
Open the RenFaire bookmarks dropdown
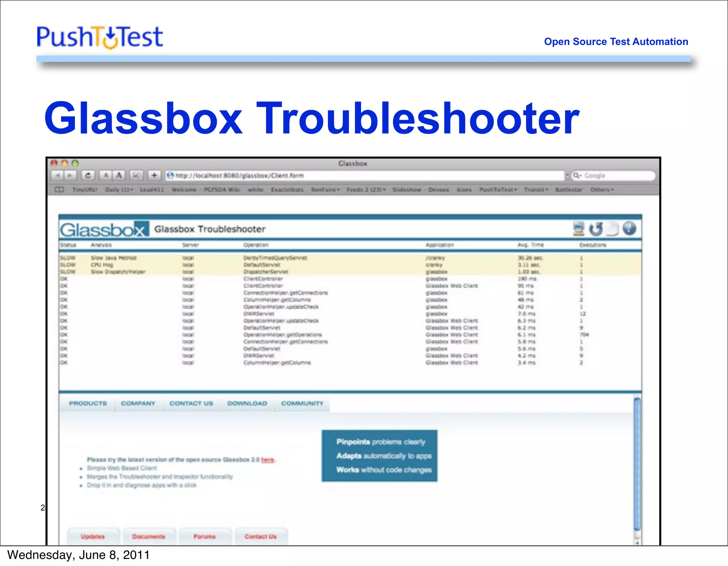(x=325, y=190)
